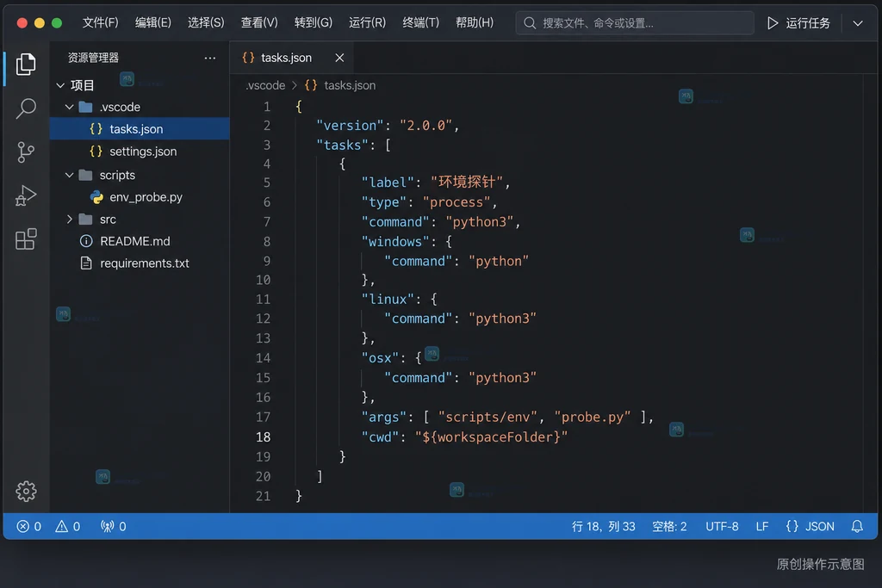Open the Manage gear settings icon
This screenshot has height=588, width=882.
[x=26, y=492]
